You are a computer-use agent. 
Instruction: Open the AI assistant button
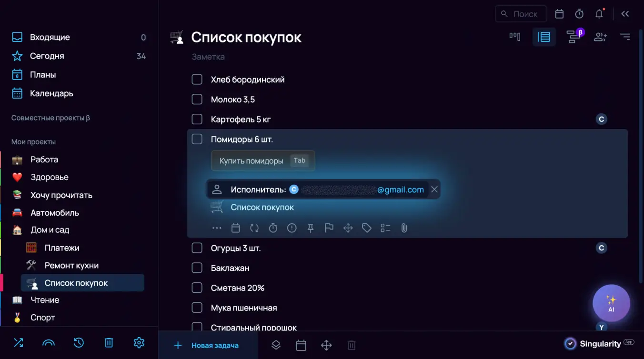(611, 303)
